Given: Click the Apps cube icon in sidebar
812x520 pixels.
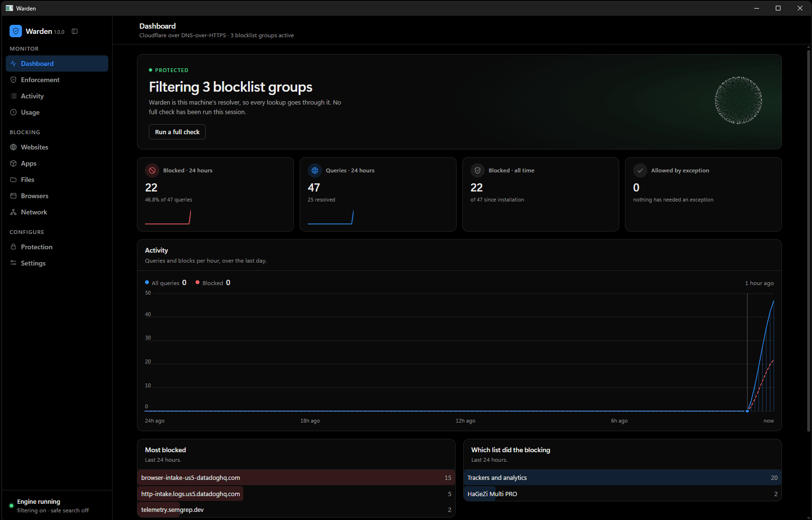Looking at the screenshot, I should [x=13, y=163].
